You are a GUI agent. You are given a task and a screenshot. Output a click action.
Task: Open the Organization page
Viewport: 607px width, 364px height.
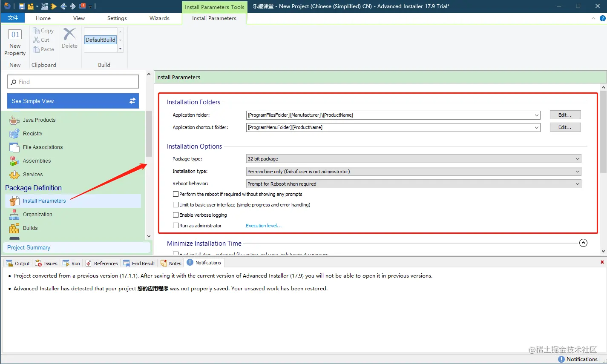click(37, 215)
